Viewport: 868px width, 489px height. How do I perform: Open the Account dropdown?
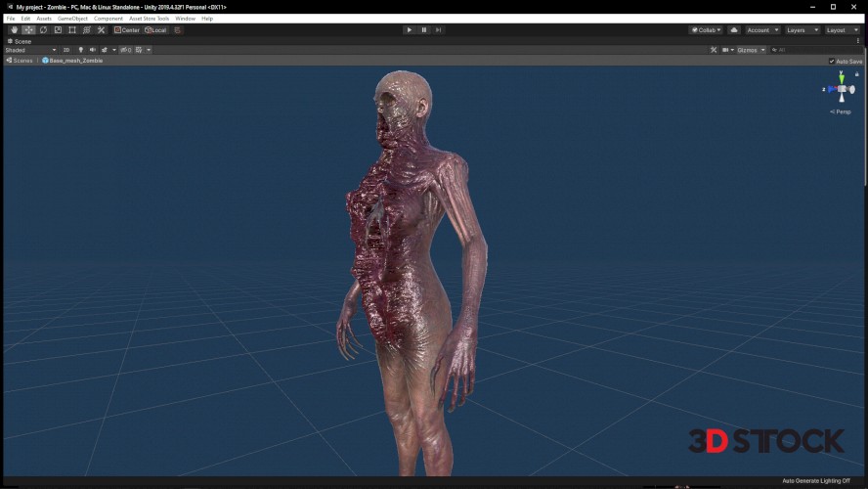tap(762, 30)
